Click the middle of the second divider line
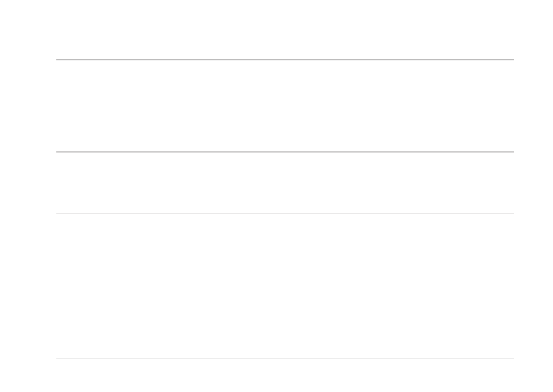The height and width of the screenshot is (392, 553). [x=285, y=152]
